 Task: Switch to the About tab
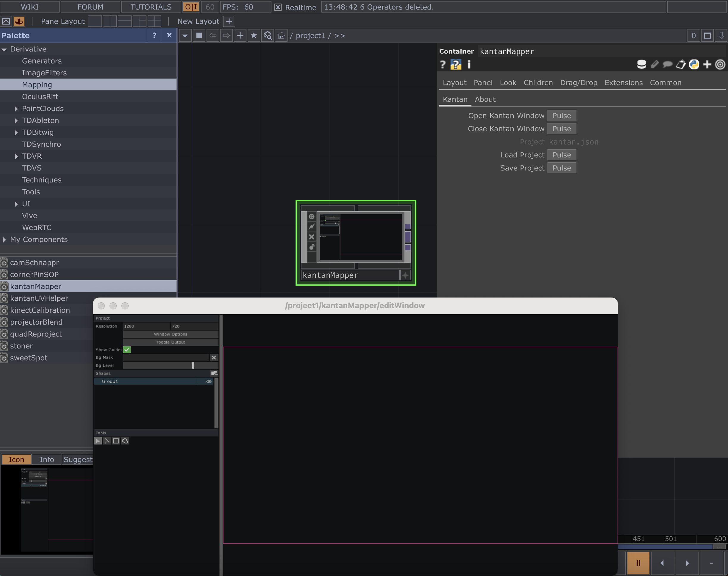pyautogui.click(x=485, y=99)
